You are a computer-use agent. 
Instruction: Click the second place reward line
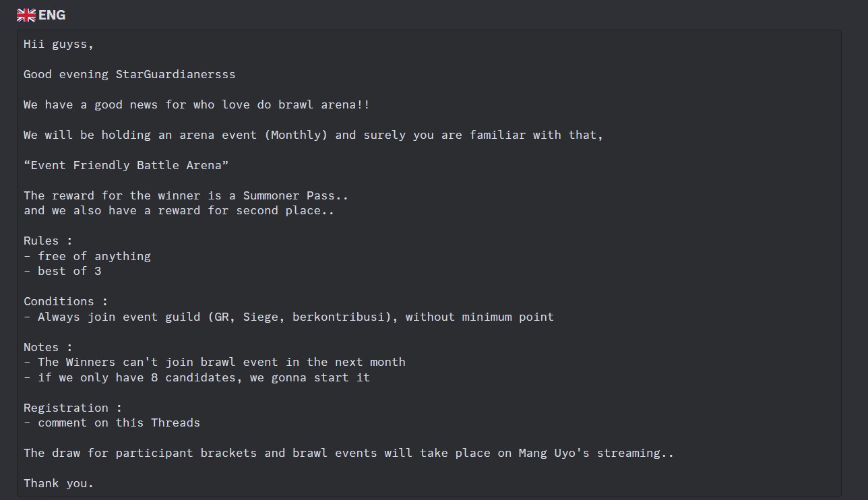(179, 210)
